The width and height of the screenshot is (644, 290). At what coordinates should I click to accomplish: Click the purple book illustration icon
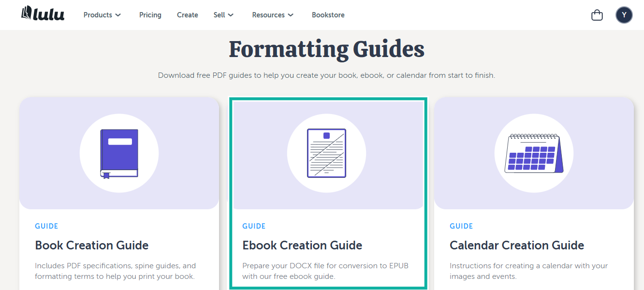(x=119, y=153)
